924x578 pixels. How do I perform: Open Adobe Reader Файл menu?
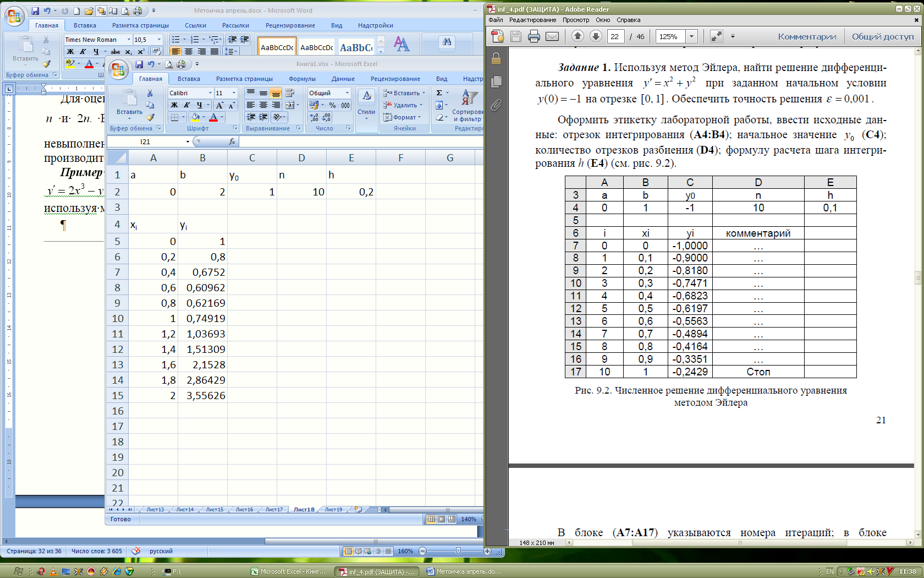tap(496, 20)
